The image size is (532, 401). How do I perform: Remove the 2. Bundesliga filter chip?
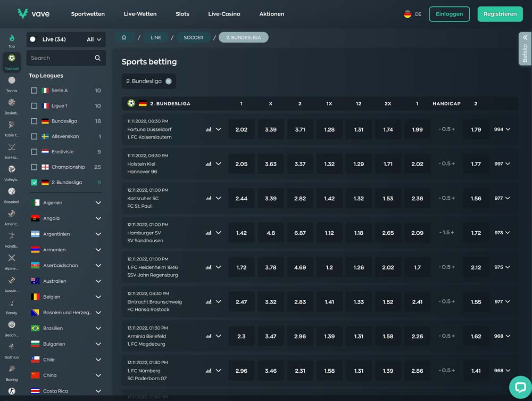[x=168, y=81]
